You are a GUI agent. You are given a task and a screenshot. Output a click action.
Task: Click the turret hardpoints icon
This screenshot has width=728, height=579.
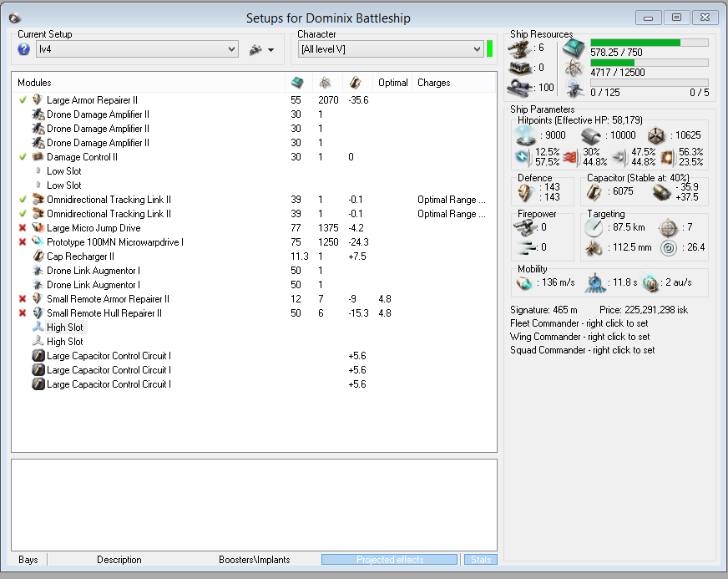click(520, 48)
